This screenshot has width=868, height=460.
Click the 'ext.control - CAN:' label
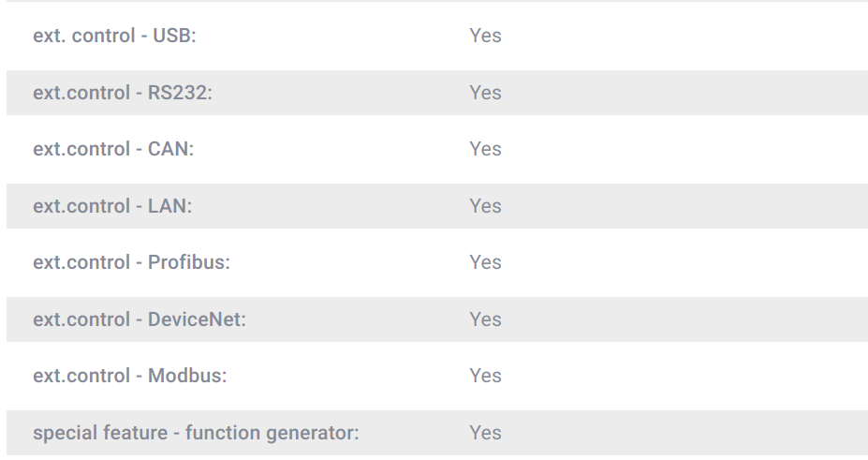tap(113, 149)
